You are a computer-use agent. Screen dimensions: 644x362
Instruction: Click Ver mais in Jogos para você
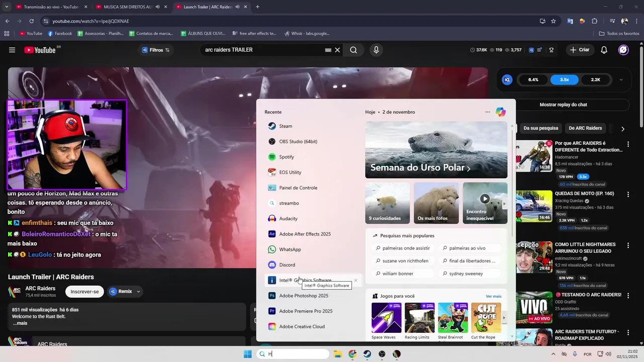click(494, 296)
